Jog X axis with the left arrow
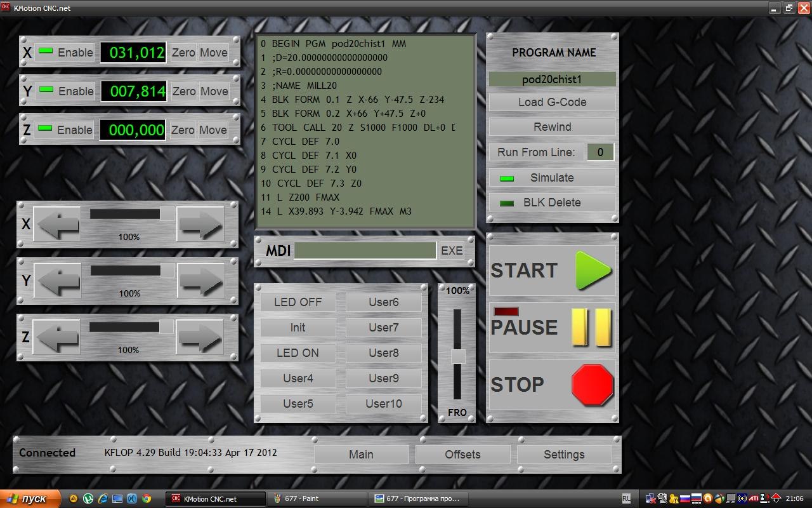The height and width of the screenshot is (508, 812). (x=57, y=224)
